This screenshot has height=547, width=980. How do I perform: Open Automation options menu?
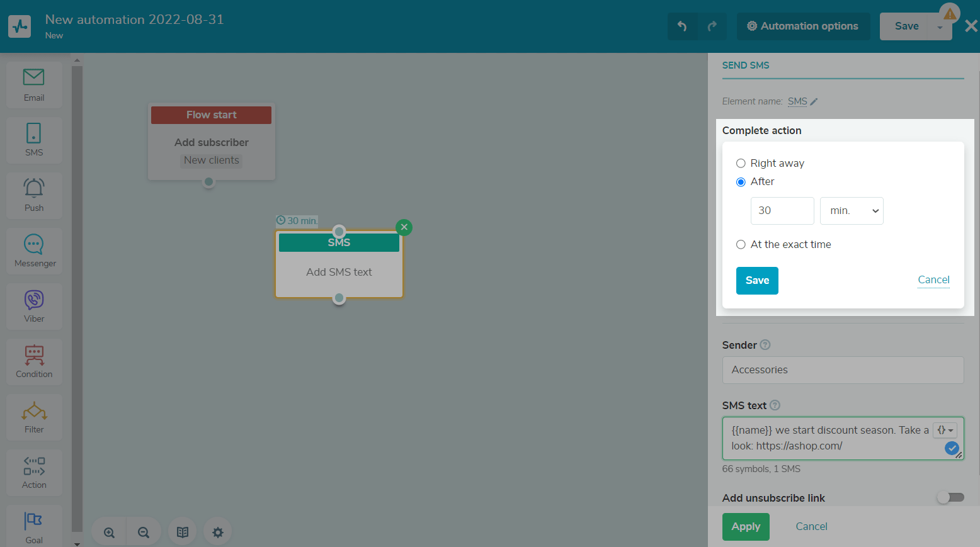[803, 26]
